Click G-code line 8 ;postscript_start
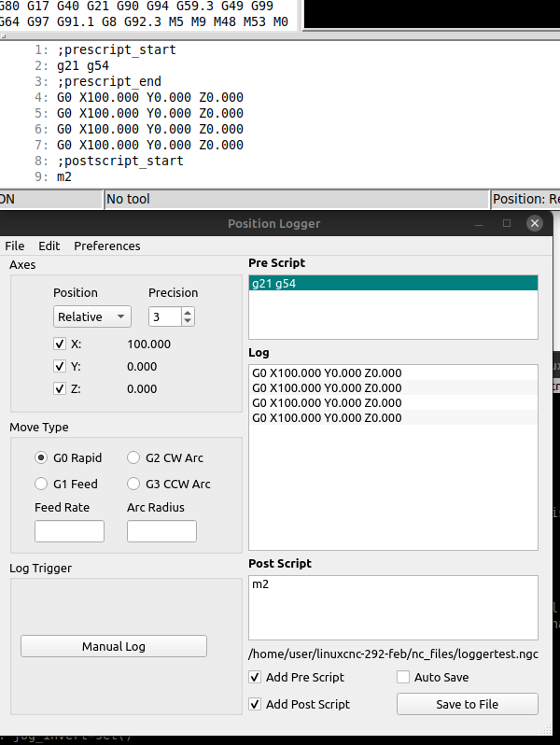 [x=120, y=161]
